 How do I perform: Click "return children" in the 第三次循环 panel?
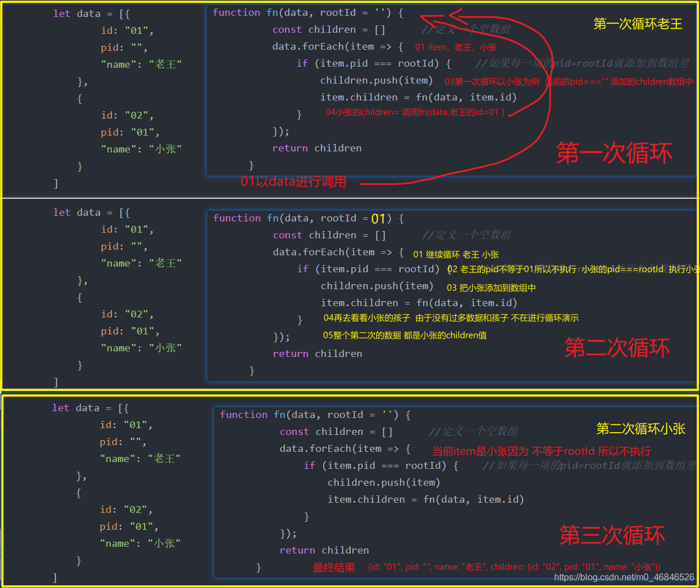point(324,550)
